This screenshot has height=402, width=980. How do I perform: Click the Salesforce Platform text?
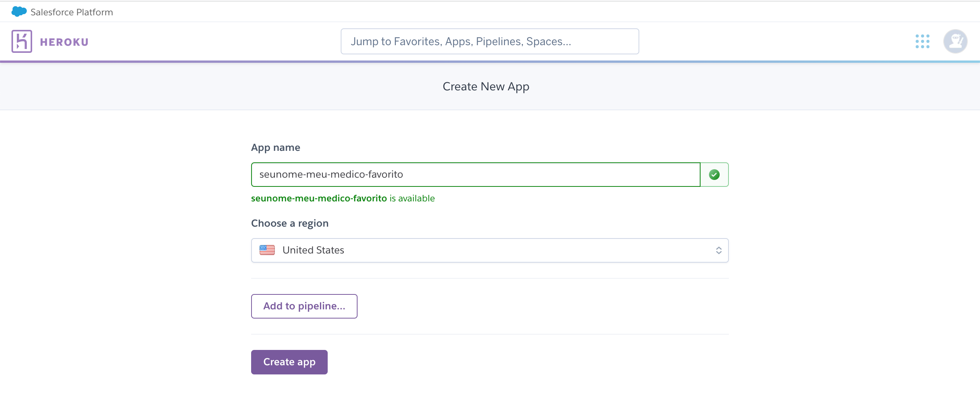coord(72,12)
